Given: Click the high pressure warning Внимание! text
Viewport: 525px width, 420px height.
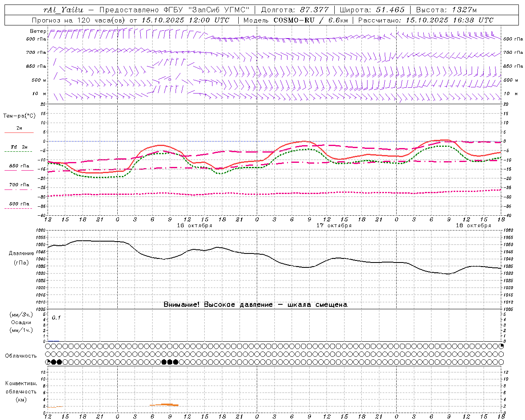Looking at the screenshot, I should [x=255, y=304].
